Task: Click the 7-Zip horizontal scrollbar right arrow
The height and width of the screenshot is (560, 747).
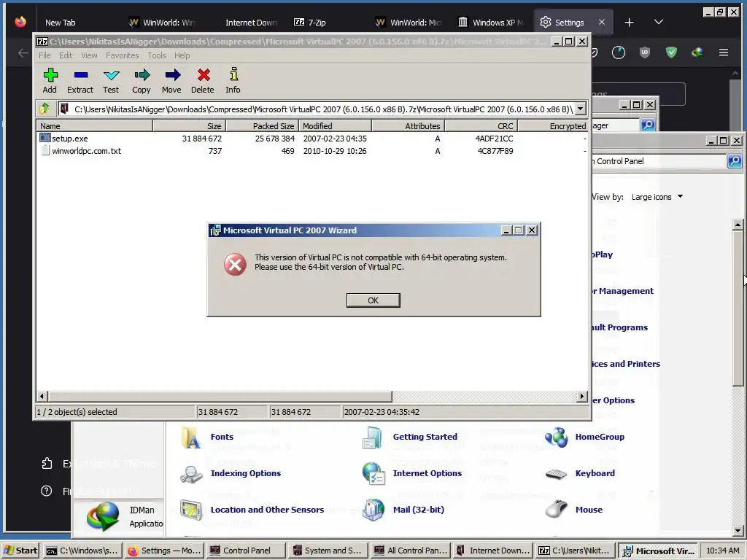Action: pyautogui.click(x=581, y=396)
